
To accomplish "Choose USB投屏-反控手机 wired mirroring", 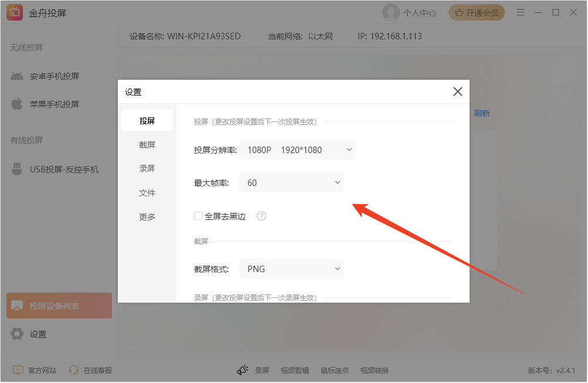I will point(64,169).
